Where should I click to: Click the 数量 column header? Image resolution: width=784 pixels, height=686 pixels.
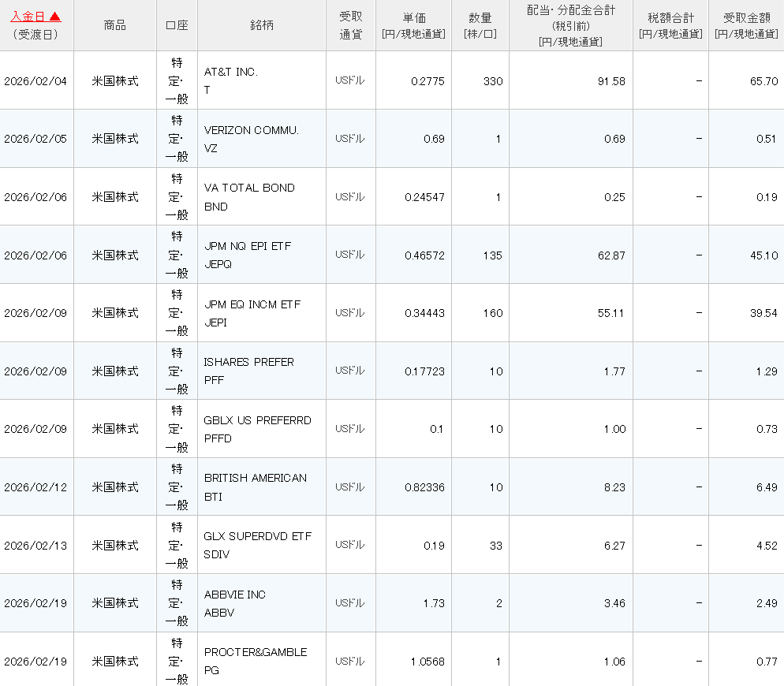(480, 17)
